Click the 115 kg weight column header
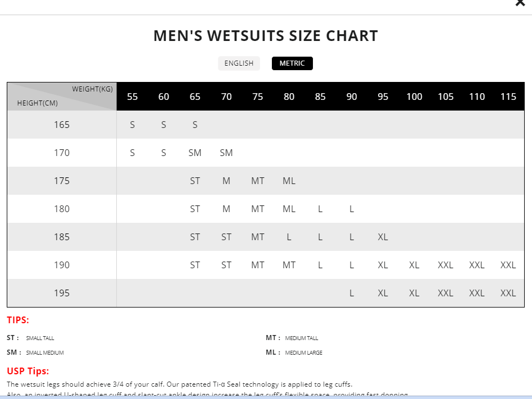 [x=508, y=97]
